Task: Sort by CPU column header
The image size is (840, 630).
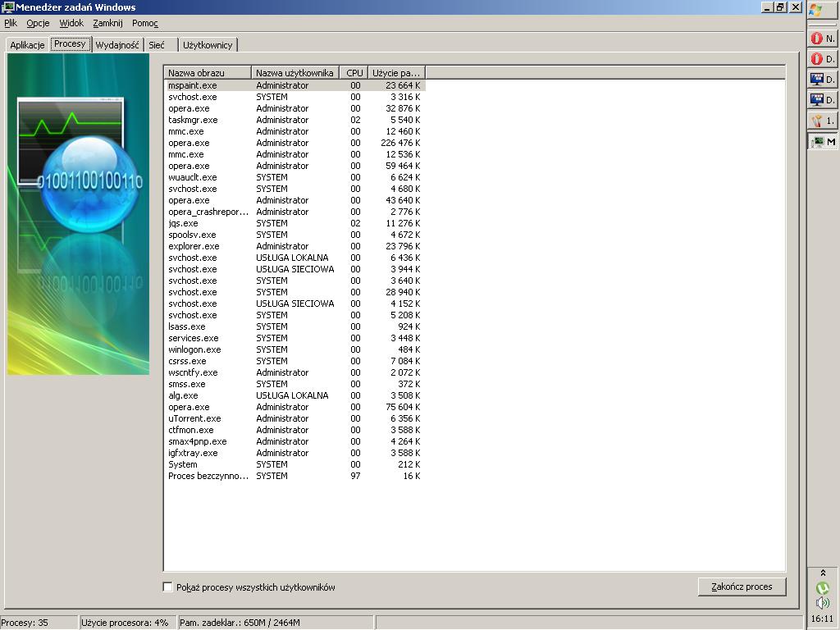Action: (x=354, y=73)
